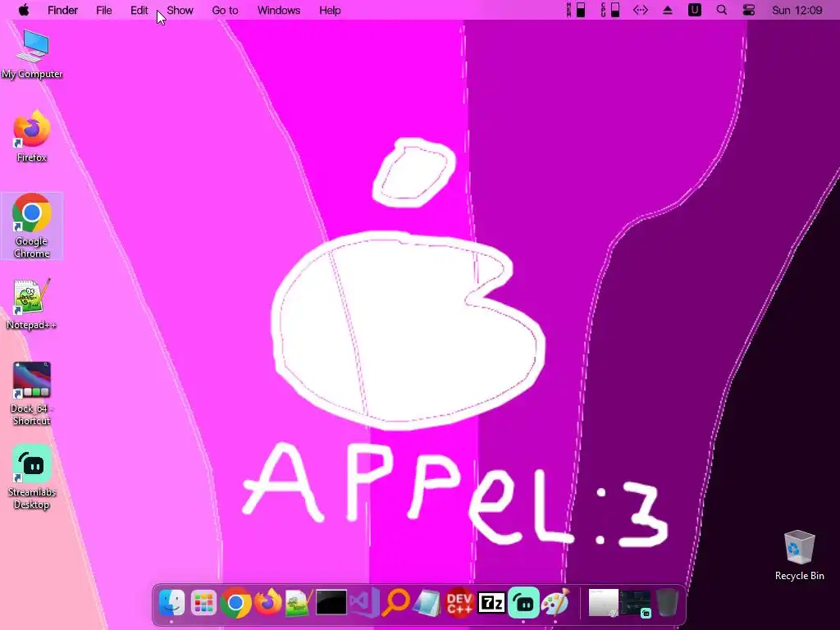This screenshot has width=840, height=630.
Task: Open the Trash can in dock
Action: [668, 603]
